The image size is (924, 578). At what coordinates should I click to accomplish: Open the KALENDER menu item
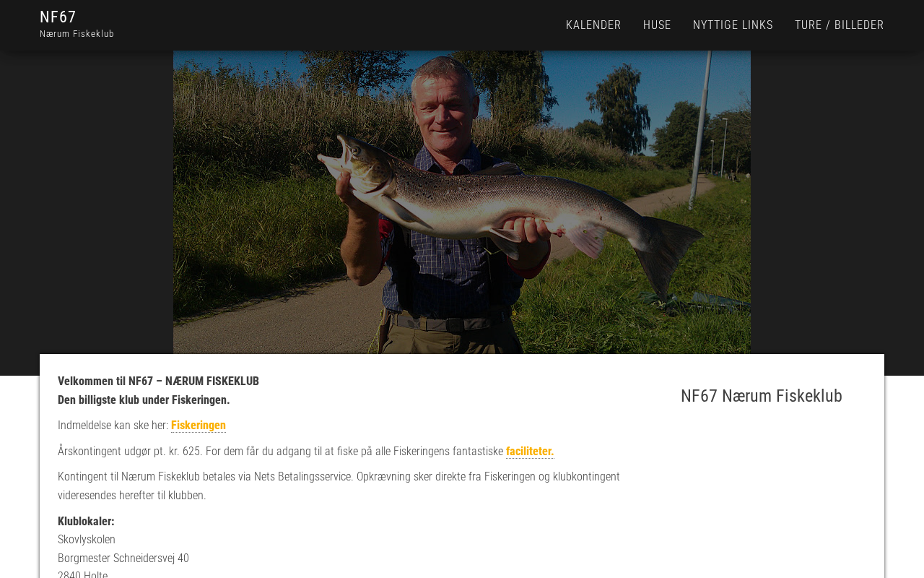tap(593, 25)
